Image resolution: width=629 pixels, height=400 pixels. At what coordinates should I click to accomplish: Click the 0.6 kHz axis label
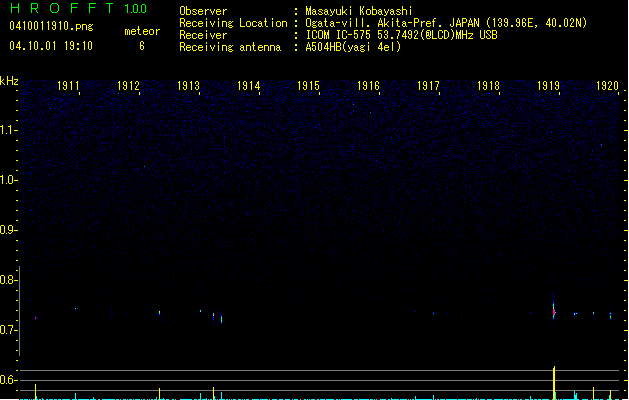point(8,380)
